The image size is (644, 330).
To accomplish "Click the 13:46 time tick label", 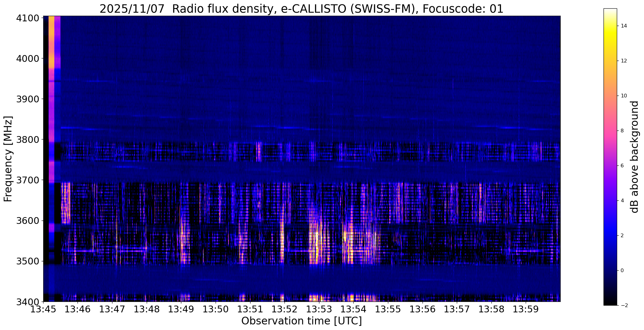I will tap(78, 309).
